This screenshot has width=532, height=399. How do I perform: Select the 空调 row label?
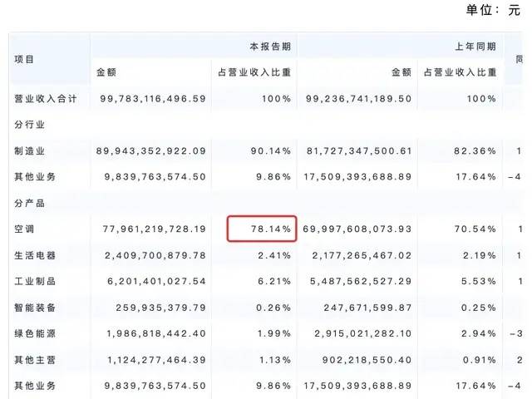[x=24, y=229]
